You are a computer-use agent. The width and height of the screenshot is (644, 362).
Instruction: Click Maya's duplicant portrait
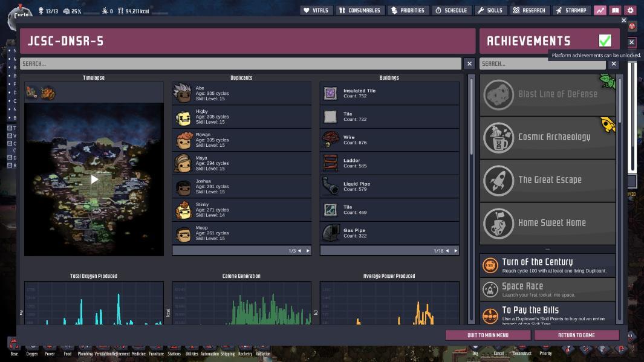pyautogui.click(x=183, y=163)
